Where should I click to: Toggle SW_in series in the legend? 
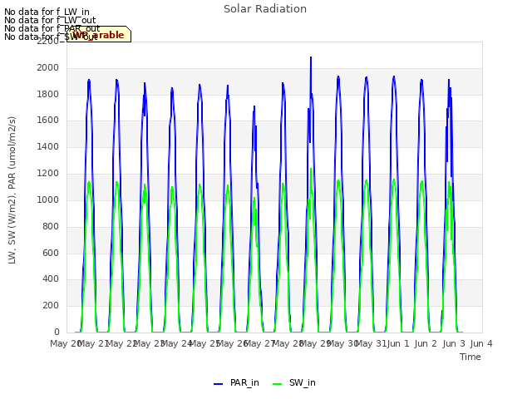coord(294,383)
